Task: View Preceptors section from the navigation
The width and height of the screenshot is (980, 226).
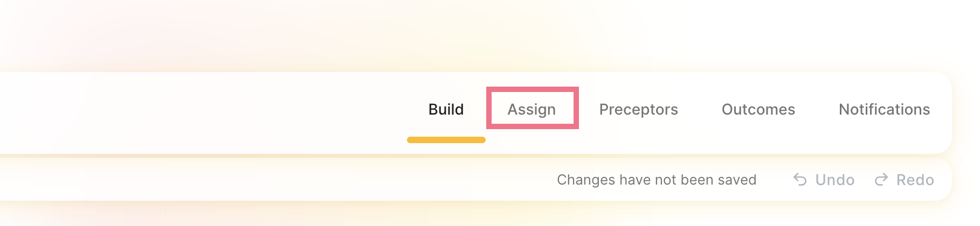Action: (x=638, y=109)
